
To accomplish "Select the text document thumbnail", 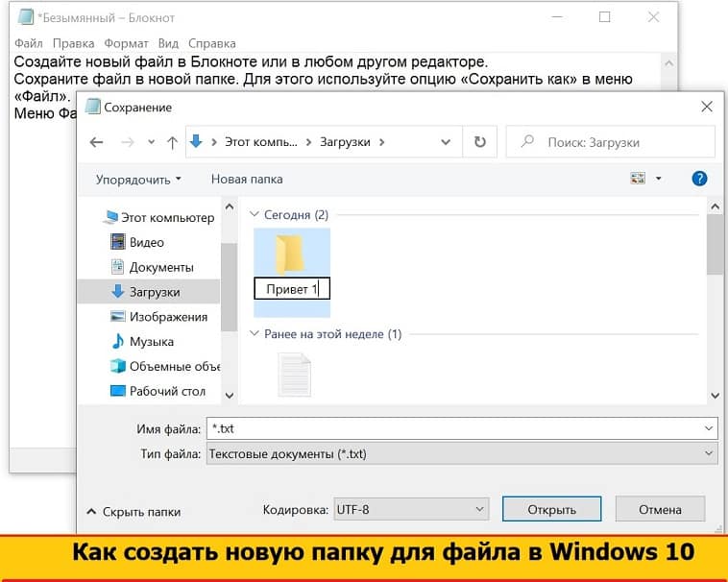I will coord(294,375).
